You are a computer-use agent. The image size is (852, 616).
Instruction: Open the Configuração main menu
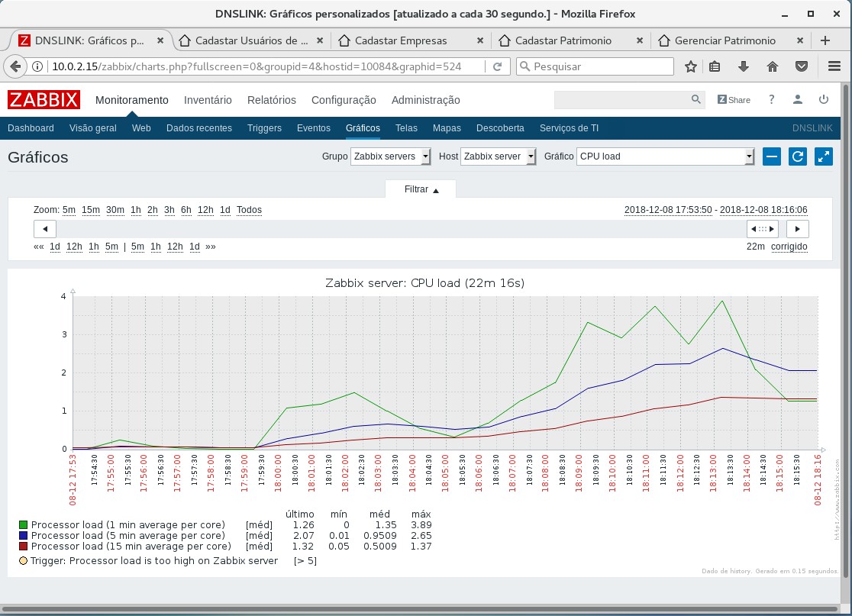pos(344,100)
